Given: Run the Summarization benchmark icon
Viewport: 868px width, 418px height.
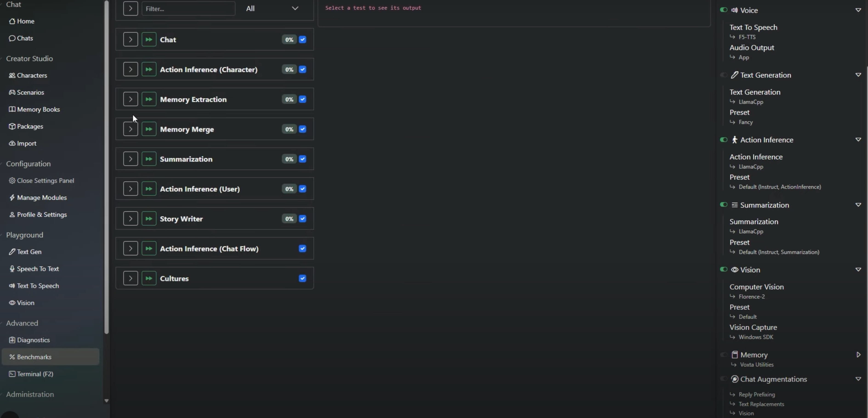Looking at the screenshot, I should coord(149,159).
